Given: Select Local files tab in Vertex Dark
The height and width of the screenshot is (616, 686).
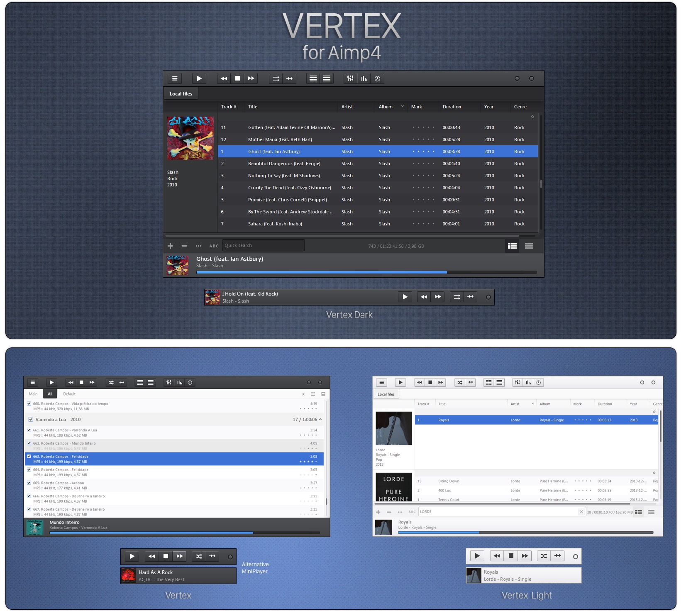Looking at the screenshot, I should tap(181, 94).
